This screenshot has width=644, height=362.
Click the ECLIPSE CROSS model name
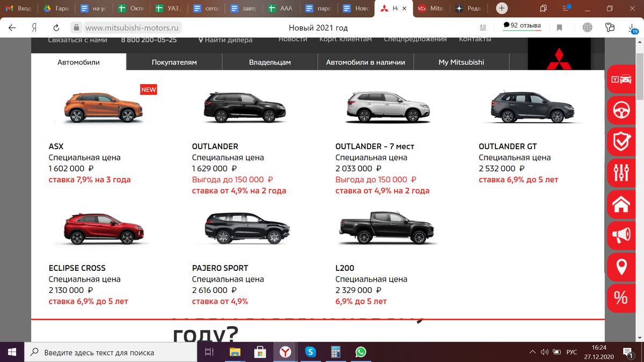click(77, 268)
